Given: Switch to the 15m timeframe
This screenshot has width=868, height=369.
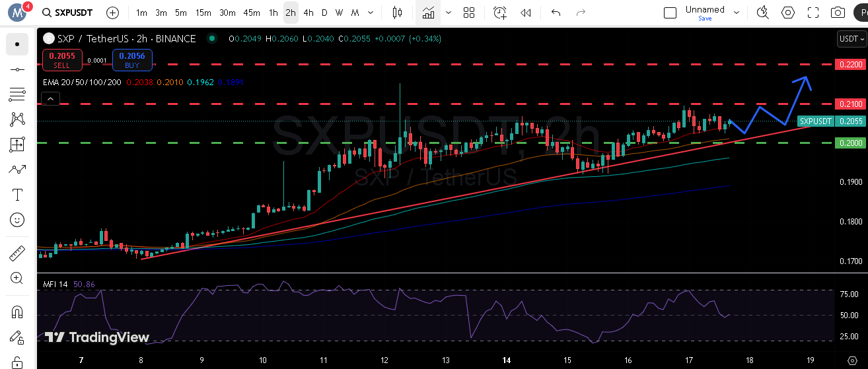Looking at the screenshot, I should [x=203, y=13].
